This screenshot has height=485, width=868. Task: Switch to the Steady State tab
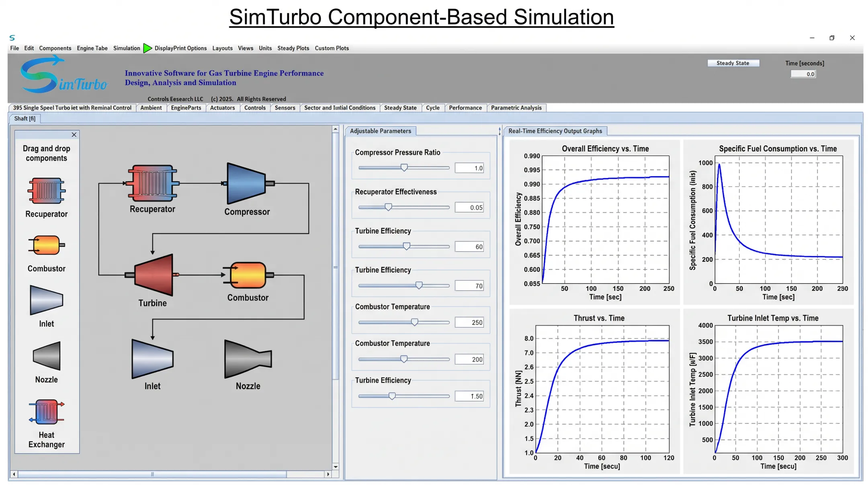[400, 108]
